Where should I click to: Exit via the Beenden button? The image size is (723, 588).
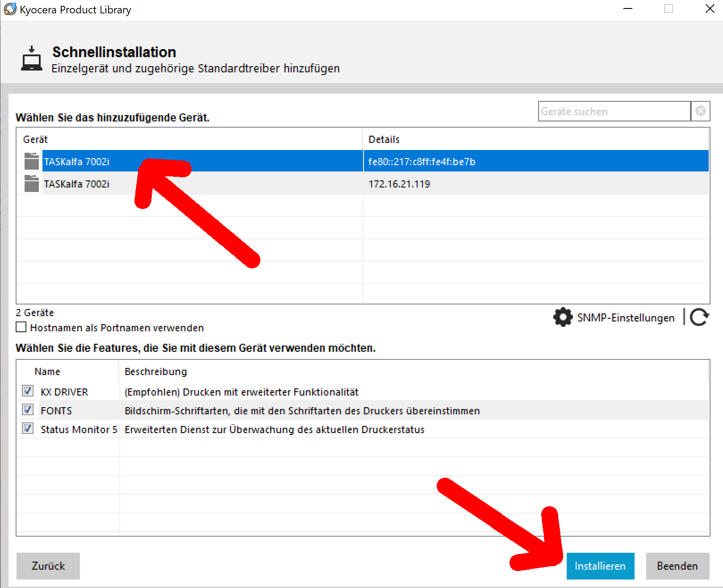point(677,566)
